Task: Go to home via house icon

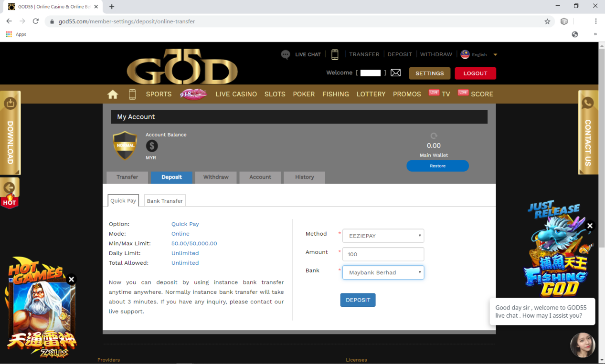Action: pos(113,94)
